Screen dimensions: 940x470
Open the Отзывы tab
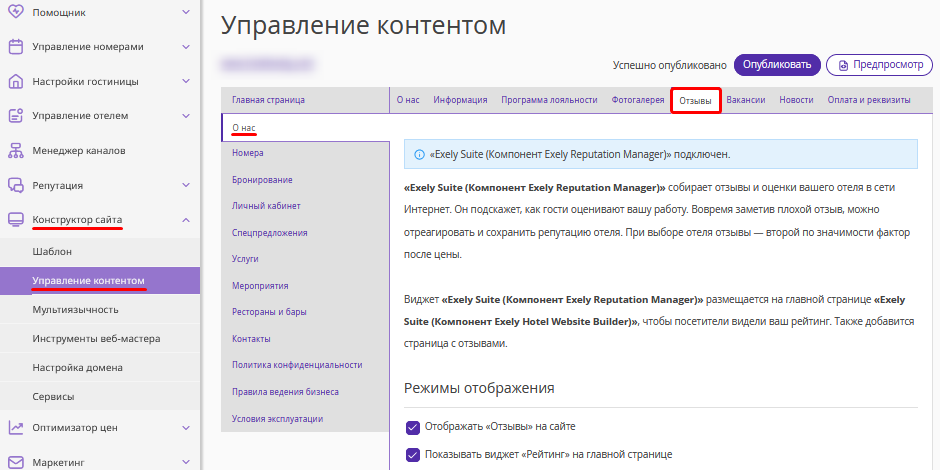coord(695,101)
